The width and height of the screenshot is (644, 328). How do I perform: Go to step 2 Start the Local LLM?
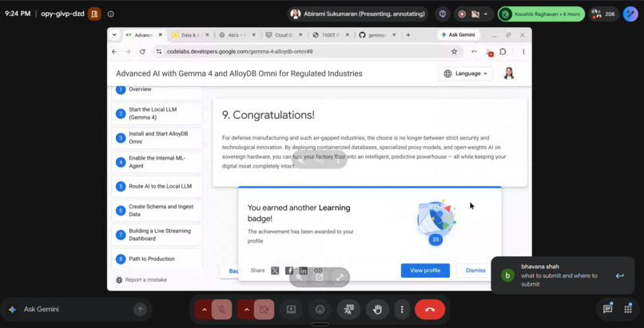[x=157, y=113]
